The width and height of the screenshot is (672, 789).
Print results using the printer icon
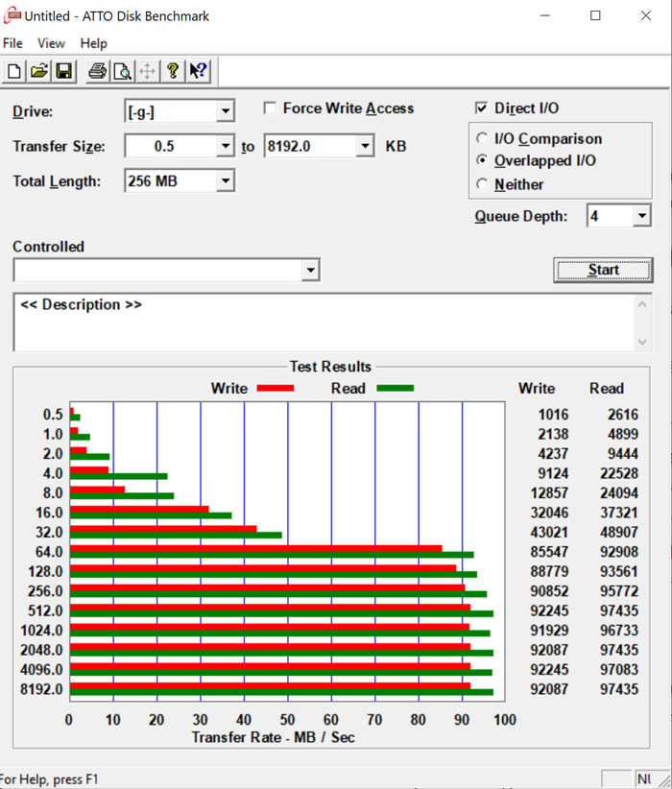point(97,71)
